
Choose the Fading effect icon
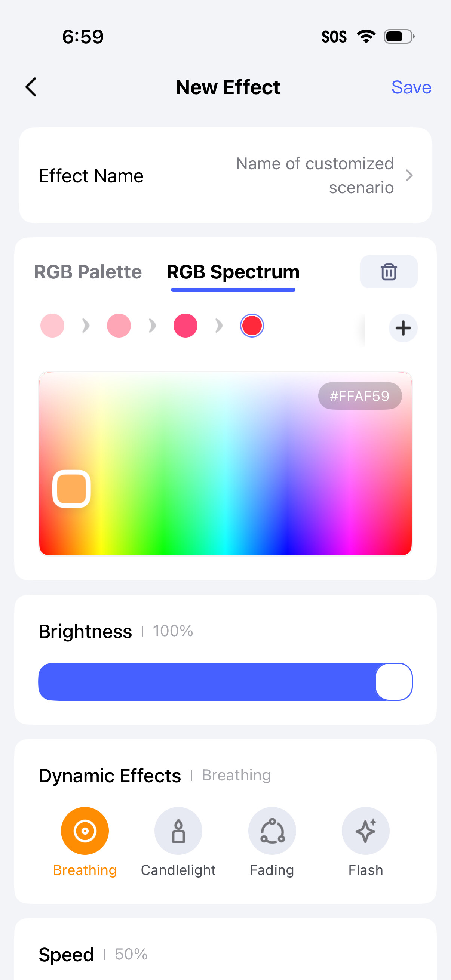tap(272, 830)
